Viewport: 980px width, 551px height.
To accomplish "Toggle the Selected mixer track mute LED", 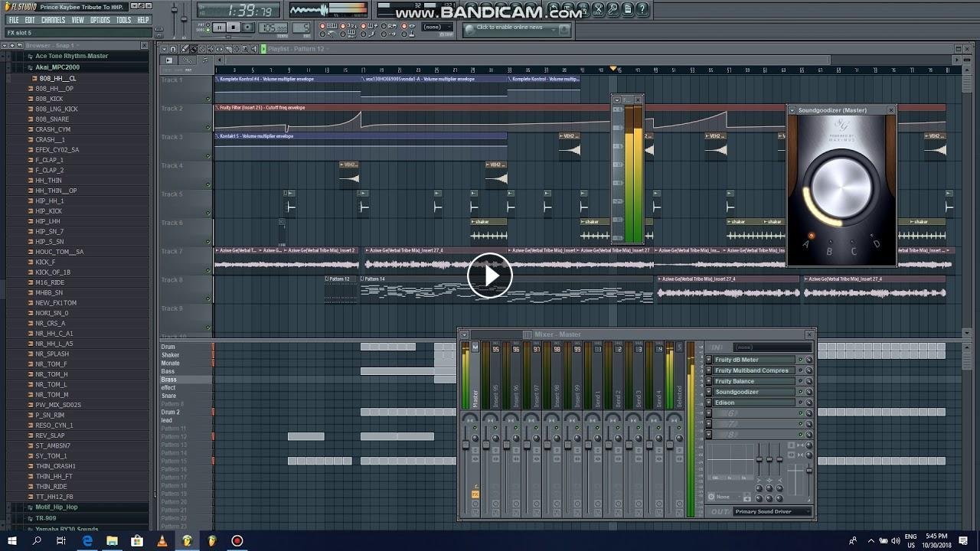I will [x=679, y=428].
